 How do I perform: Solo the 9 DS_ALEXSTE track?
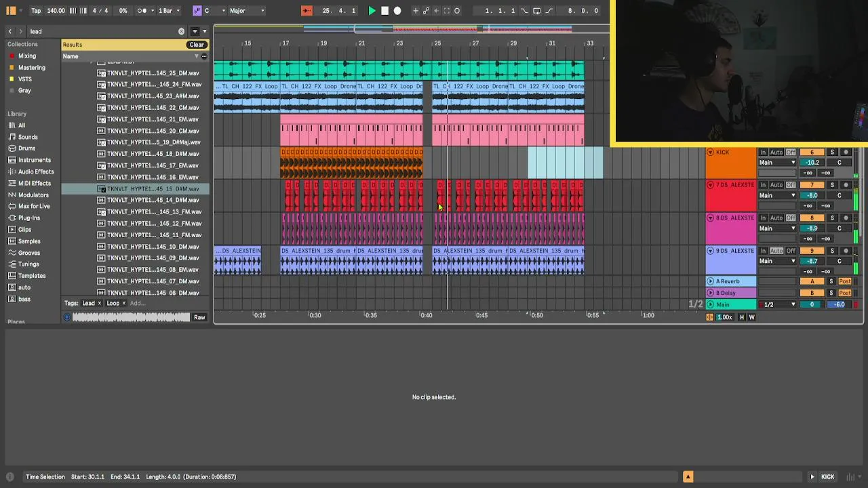point(832,251)
